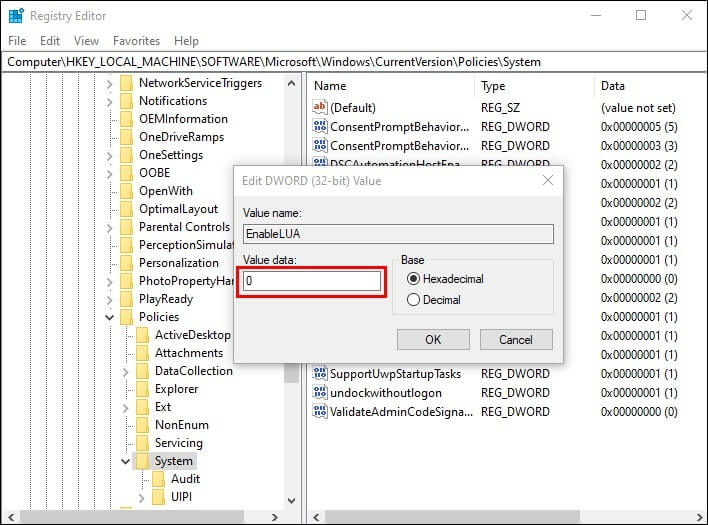Expand the OneSettings key
The width and height of the screenshot is (708, 525).
(109, 156)
